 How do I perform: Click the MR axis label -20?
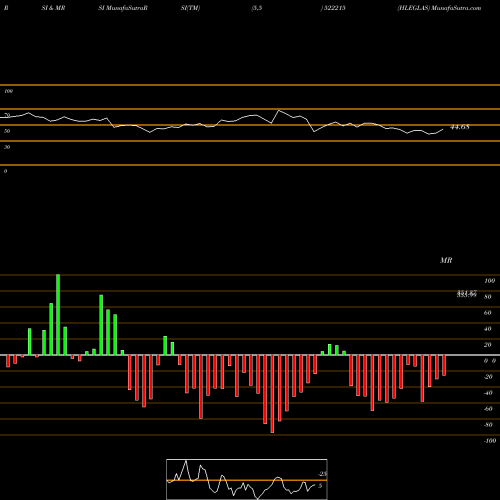click(x=488, y=377)
